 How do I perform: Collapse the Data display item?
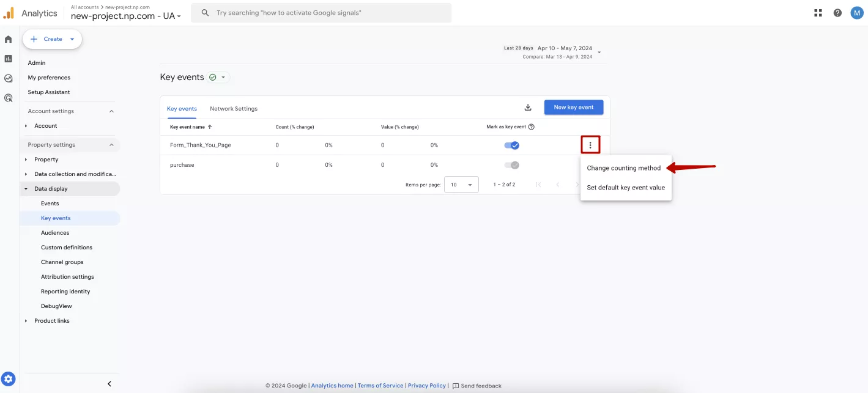tap(26, 189)
